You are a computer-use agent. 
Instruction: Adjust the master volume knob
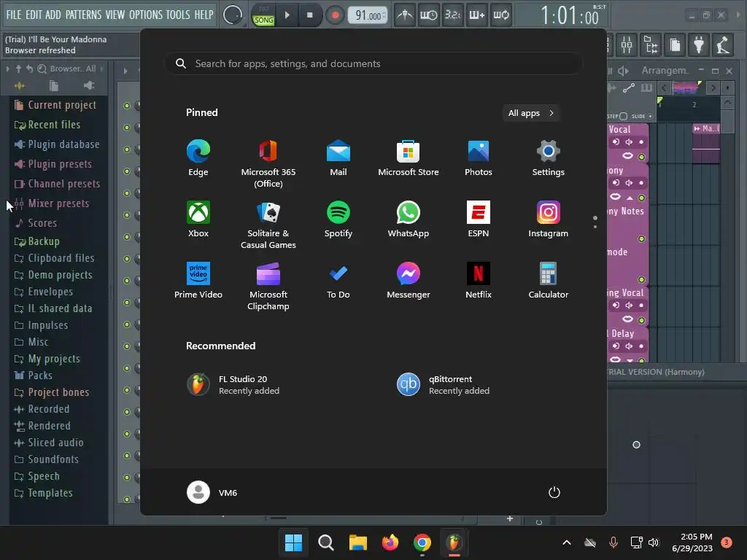[x=233, y=15]
